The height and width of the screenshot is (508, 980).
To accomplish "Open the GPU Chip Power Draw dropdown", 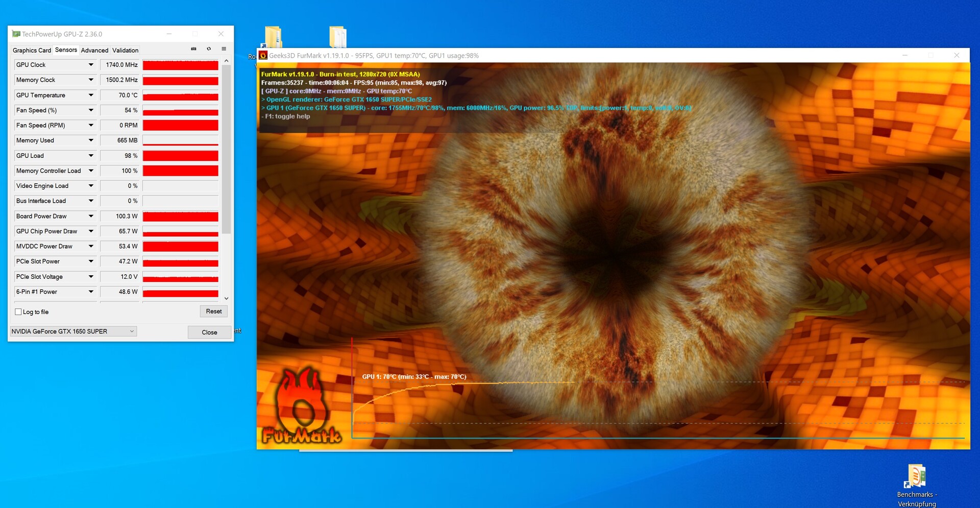I will [91, 231].
